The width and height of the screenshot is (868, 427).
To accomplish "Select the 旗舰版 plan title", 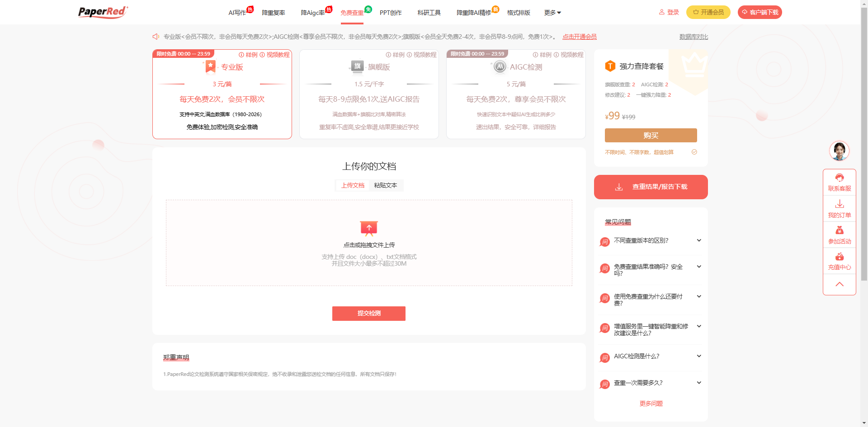I will [x=379, y=67].
